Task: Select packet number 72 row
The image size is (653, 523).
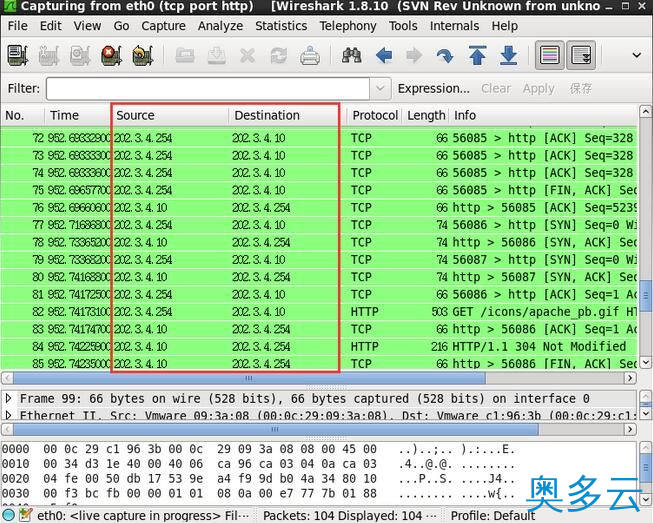Action: coord(319,138)
